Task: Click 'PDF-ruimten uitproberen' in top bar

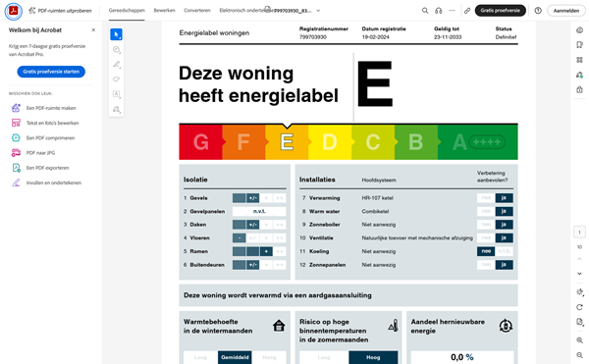Action: coord(61,11)
